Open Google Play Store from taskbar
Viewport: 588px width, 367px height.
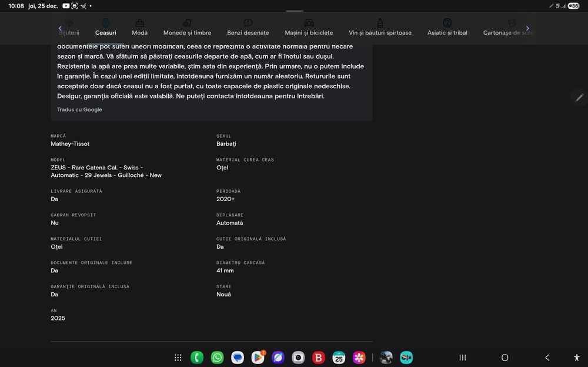[x=258, y=358]
